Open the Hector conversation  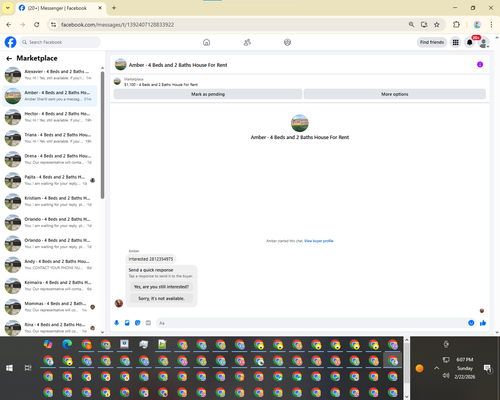[x=50, y=117]
